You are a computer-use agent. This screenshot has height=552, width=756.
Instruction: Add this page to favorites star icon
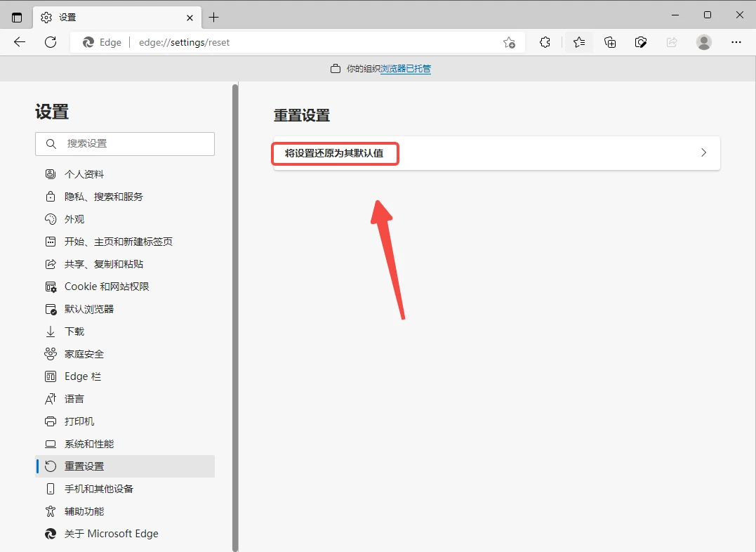[509, 42]
